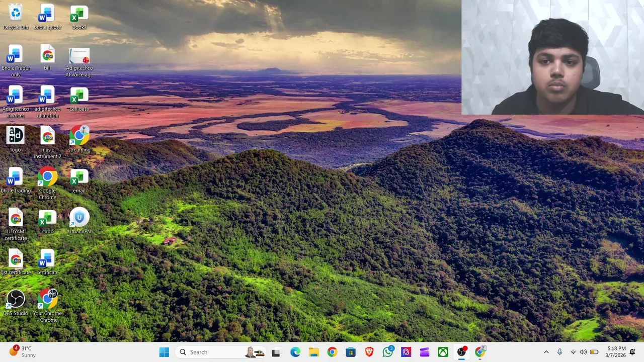Image resolution: width=644 pixels, height=362 pixels.
Task: Open the Xbox app from the taskbar
Action: 443,352
